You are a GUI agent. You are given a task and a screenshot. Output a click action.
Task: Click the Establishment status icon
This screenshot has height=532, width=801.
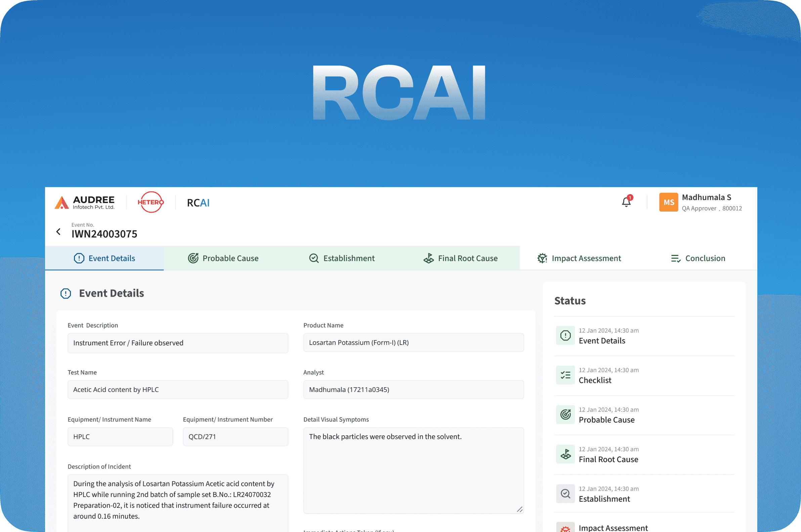point(565,494)
